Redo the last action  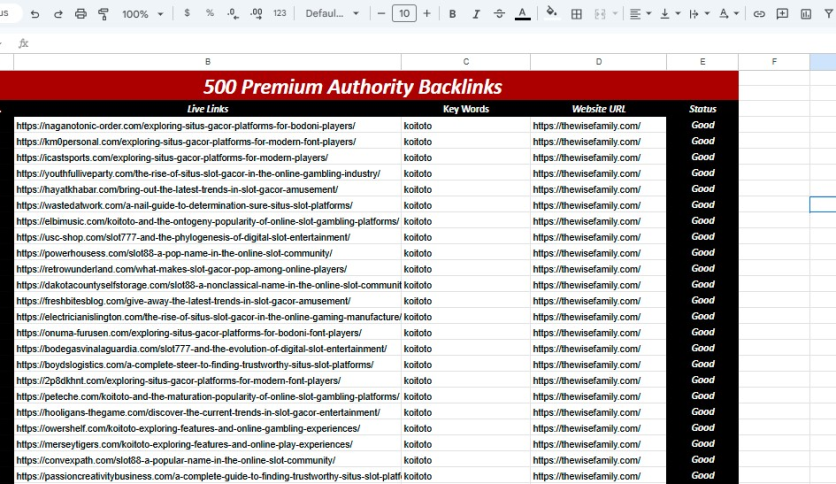click(x=58, y=14)
